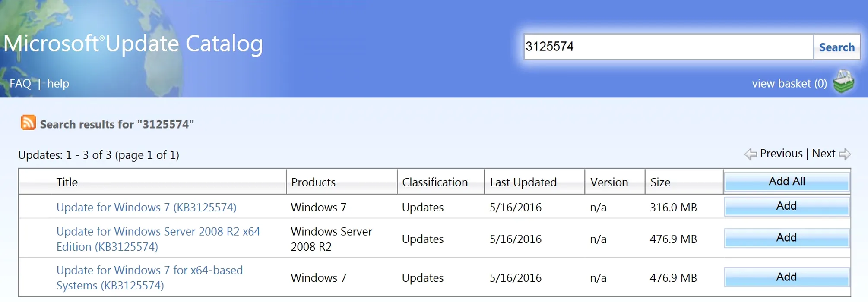Sort results by Size column header
Image resolution: width=868 pixels, height=302 pixels.
click(660, 182)
